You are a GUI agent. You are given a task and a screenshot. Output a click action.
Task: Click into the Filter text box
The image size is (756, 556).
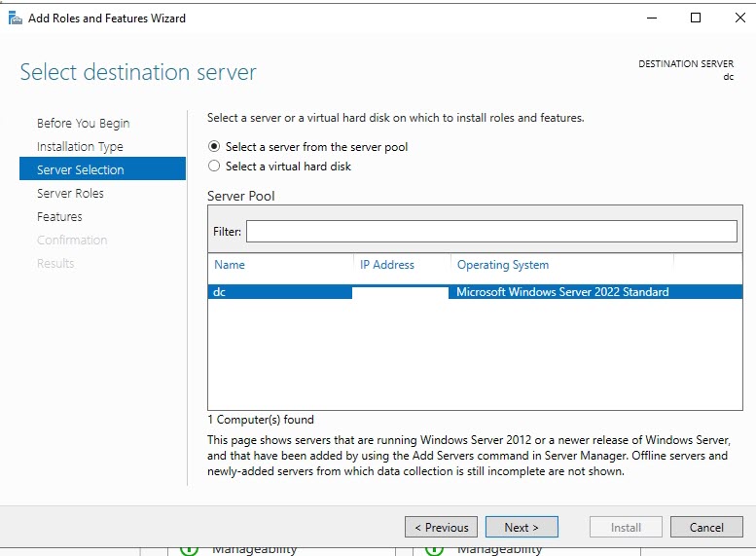click(x=491, y=232)
